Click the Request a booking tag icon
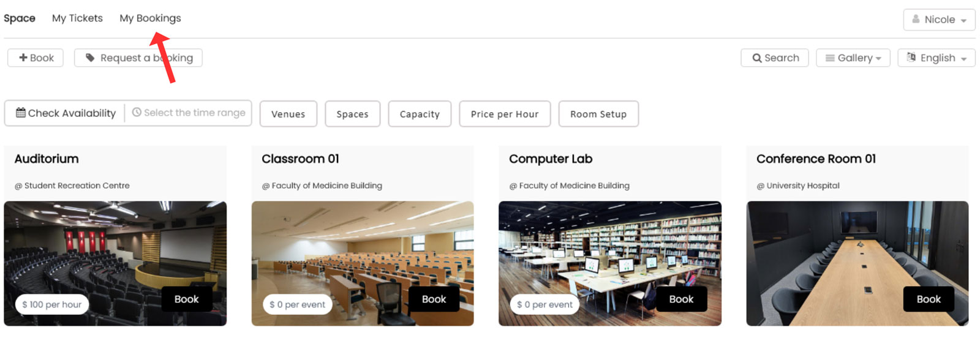The height and width of the screenshot is (338, 980). (x=90, y=58)
